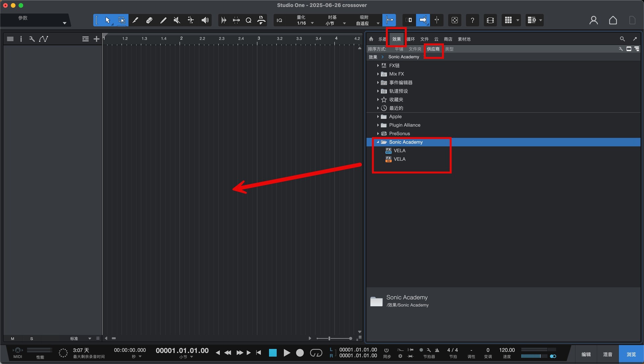644x364 pixels.
Task: Open browser wrench options icon
Action: coord(621,49)
